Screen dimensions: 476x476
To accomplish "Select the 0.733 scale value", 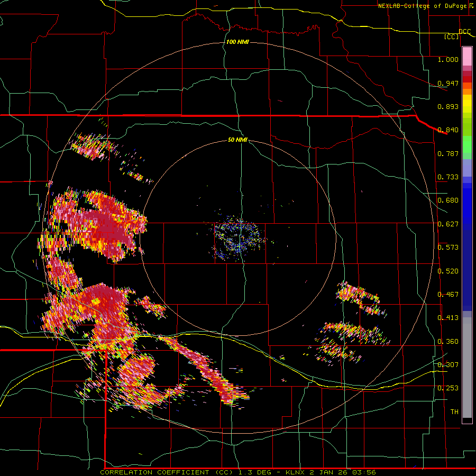I will pyautogui.click(x=448, y=177).
